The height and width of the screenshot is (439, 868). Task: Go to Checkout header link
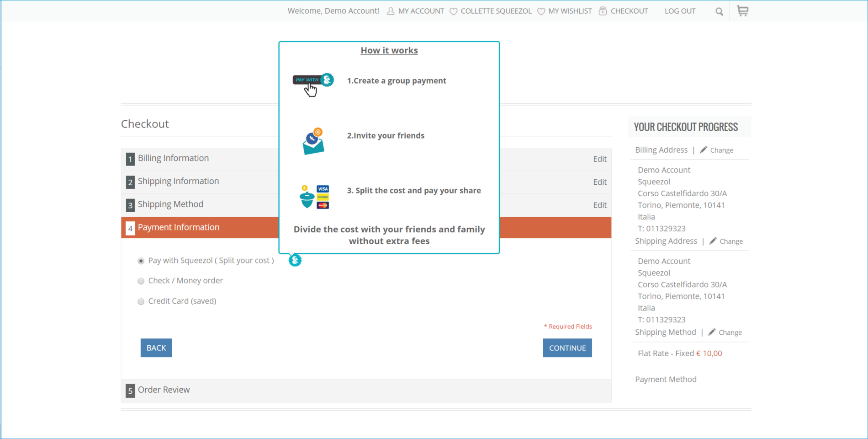click(629, 11)
